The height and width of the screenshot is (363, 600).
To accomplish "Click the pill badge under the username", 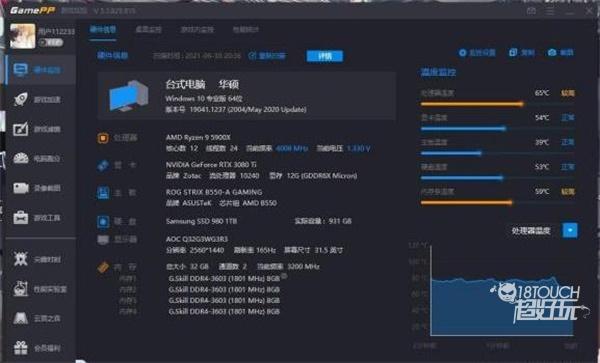I will coord(50,42).
